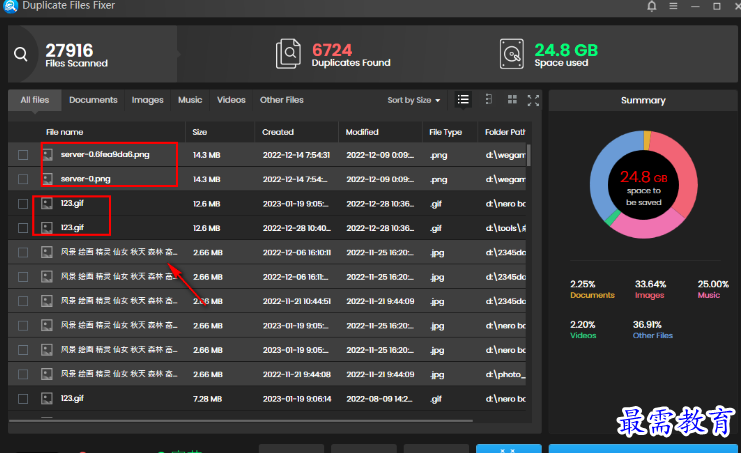
Task: Tick checkbox for server-0.png
Action: pyautogui.click(x=23, y=179)
